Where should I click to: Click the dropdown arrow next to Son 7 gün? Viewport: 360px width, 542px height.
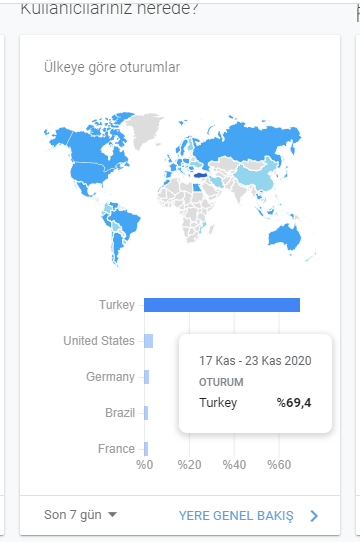pos(112,515)
